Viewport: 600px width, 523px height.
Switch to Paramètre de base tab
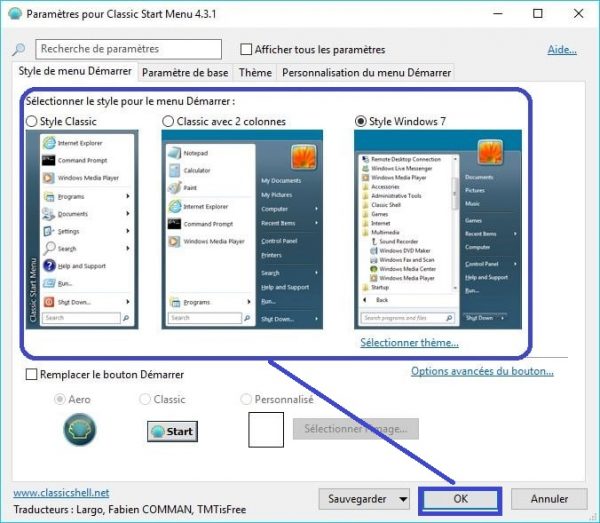point(185,72)
